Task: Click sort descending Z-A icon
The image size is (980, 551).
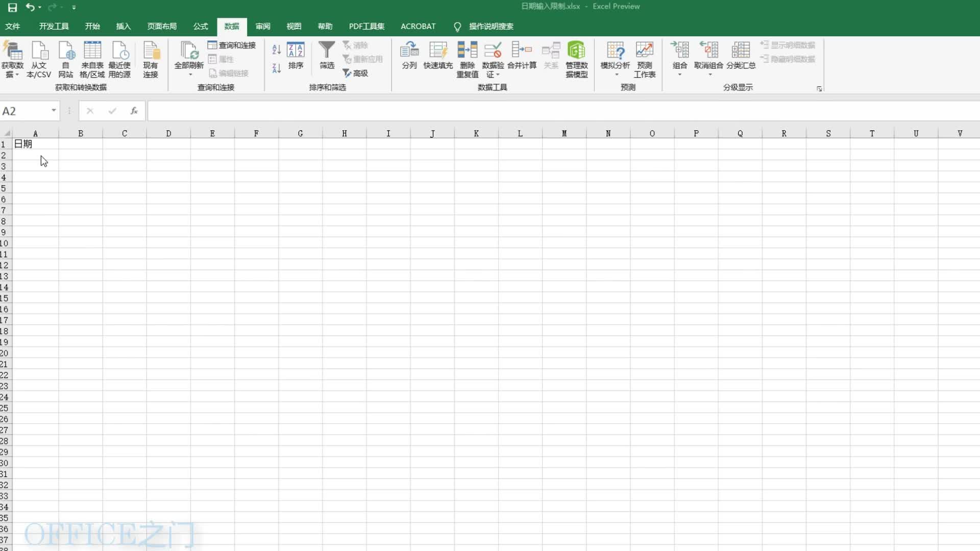Action: point(277,68)
